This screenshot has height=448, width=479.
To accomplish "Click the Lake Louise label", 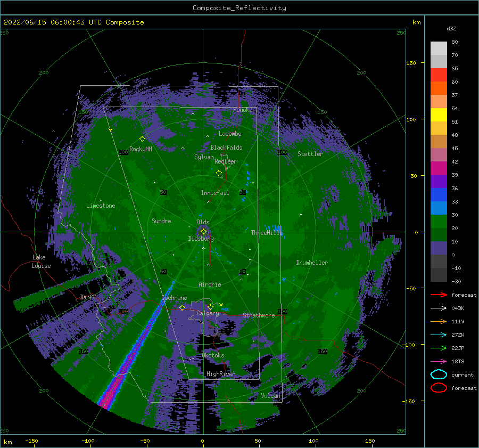I will (x=41, y=262).
